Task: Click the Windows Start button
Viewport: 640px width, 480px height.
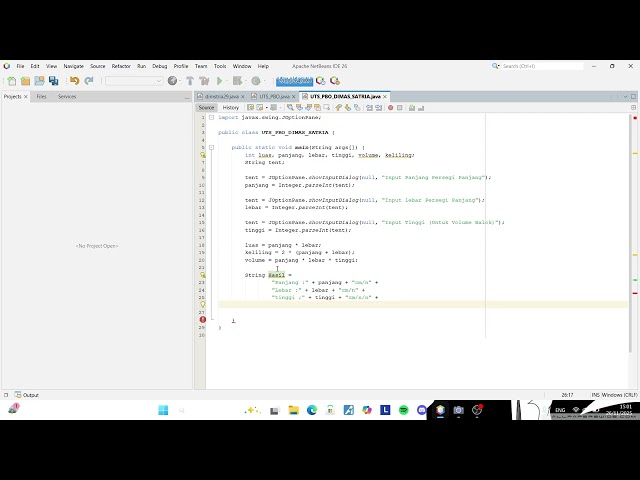Action: point(163,410)
